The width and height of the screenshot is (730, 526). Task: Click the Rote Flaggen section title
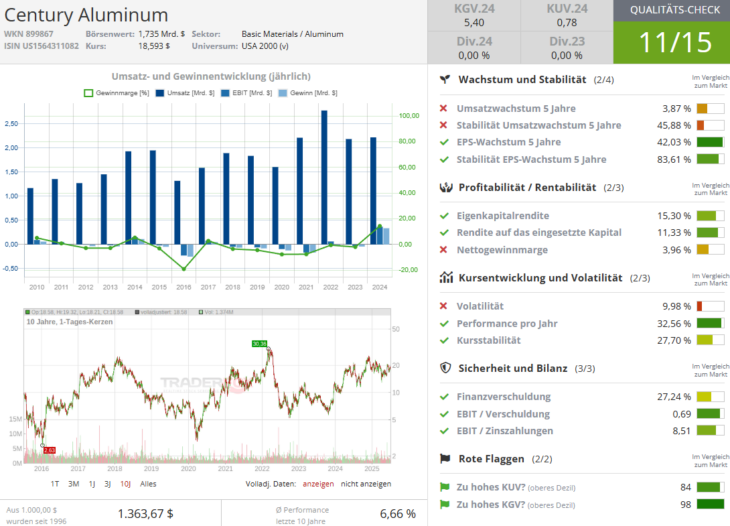coord(491,459)
